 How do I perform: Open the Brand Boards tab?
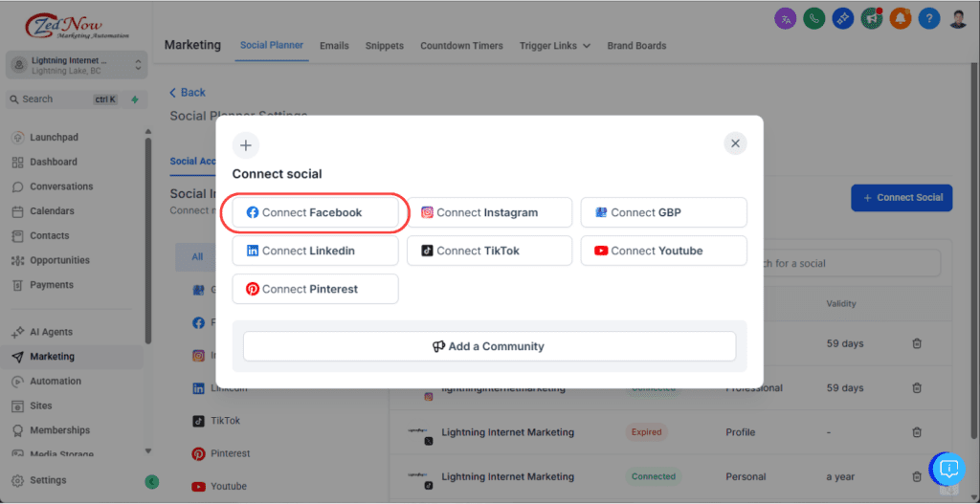[636, 46]
